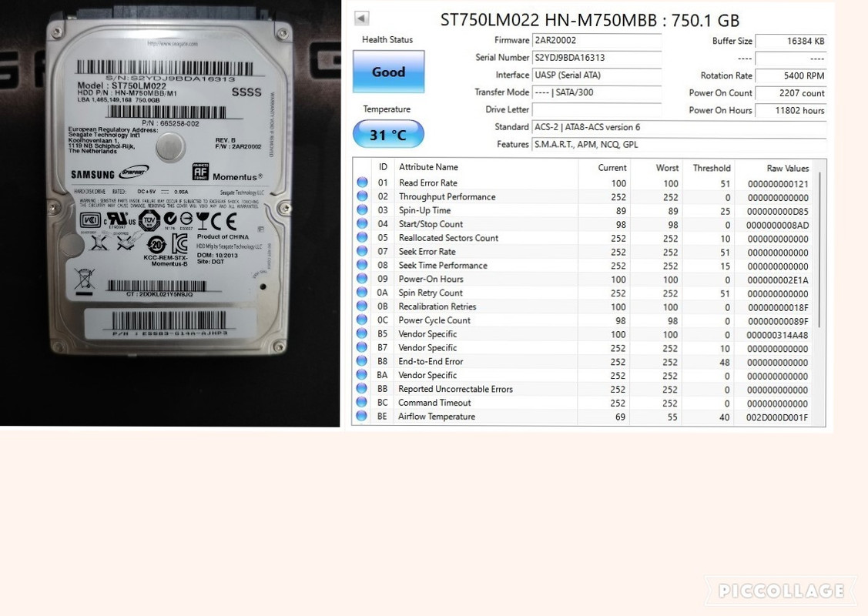Click the status icon for Read Error Rate
The image size is (868, 616).
pos(362,182)
